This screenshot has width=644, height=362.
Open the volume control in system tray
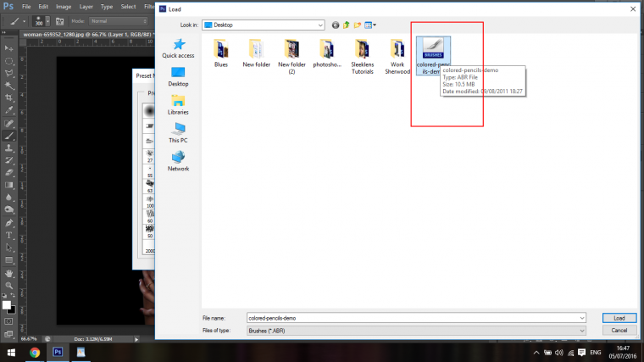pyautogui.click(x=559, y=353)
